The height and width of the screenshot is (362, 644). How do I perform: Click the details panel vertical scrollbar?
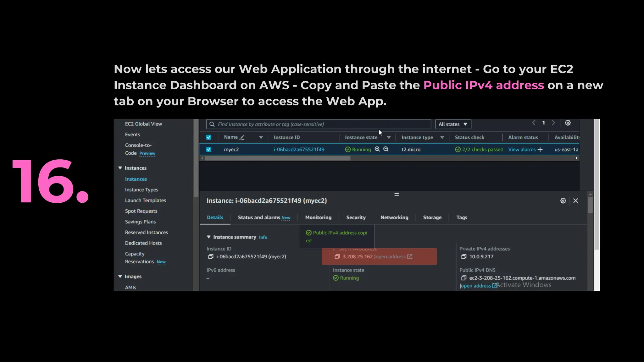(590, 205)
